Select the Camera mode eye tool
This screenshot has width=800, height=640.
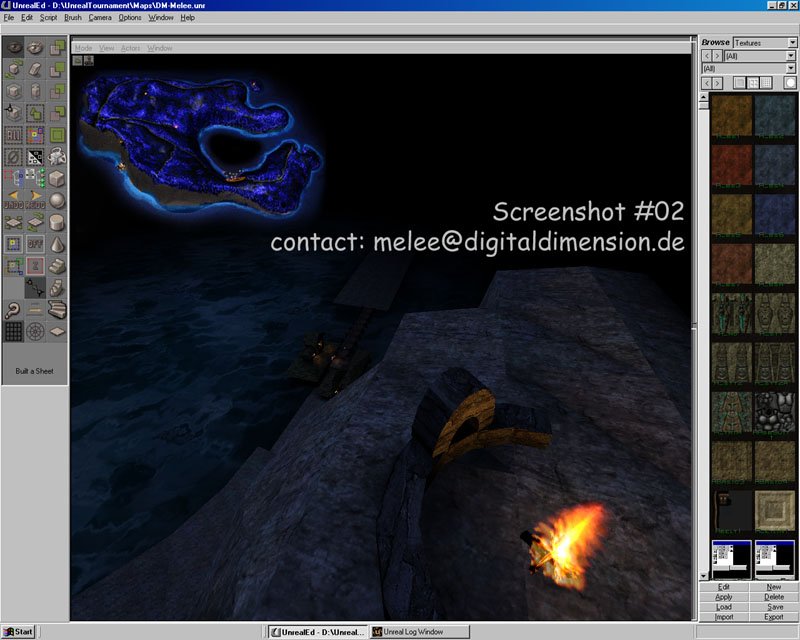[13, 47]
